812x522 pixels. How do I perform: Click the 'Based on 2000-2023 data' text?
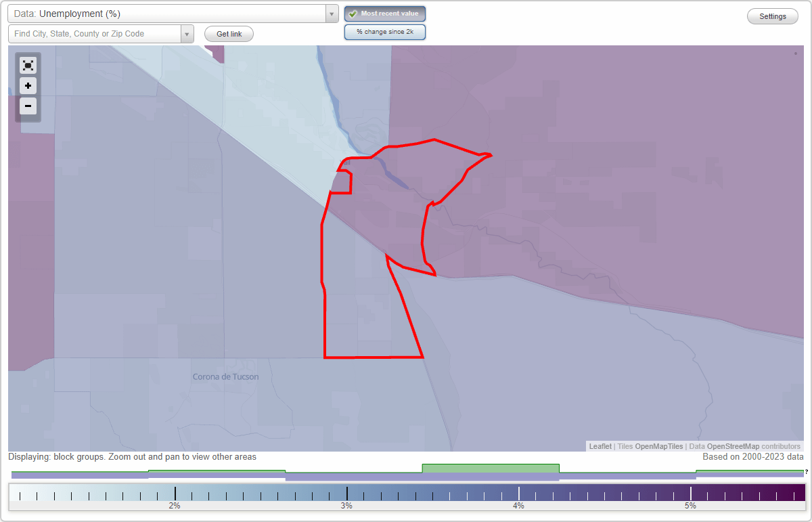[x=753, y=457]
